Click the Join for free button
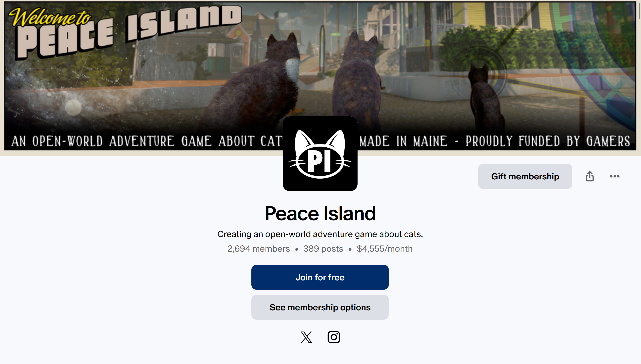Viewport: 641px width, 364px height. [320, 277]
